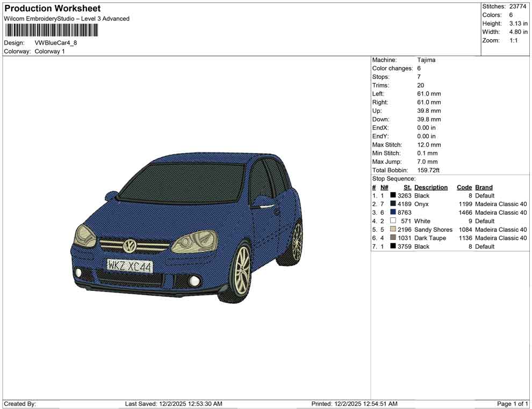Click the 'Color changes:' label
The image size is (532, 409).
pos(393,69)
